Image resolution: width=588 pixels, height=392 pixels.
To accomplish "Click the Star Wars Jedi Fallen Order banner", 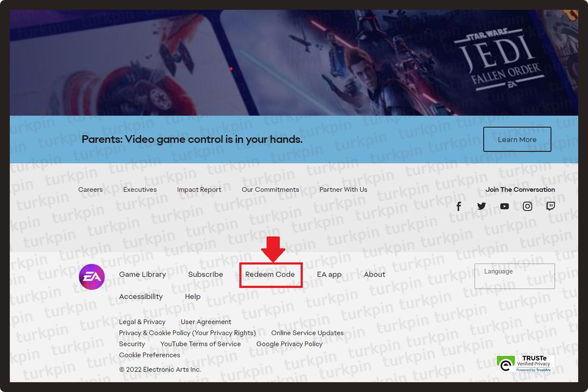I will pyautogui.click(x=294, y=63).
